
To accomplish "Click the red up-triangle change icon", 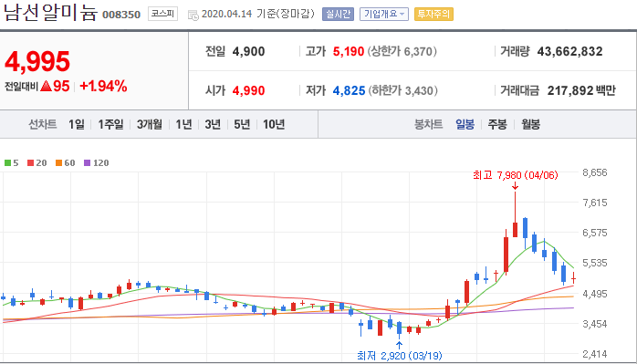I will point(46,86).
